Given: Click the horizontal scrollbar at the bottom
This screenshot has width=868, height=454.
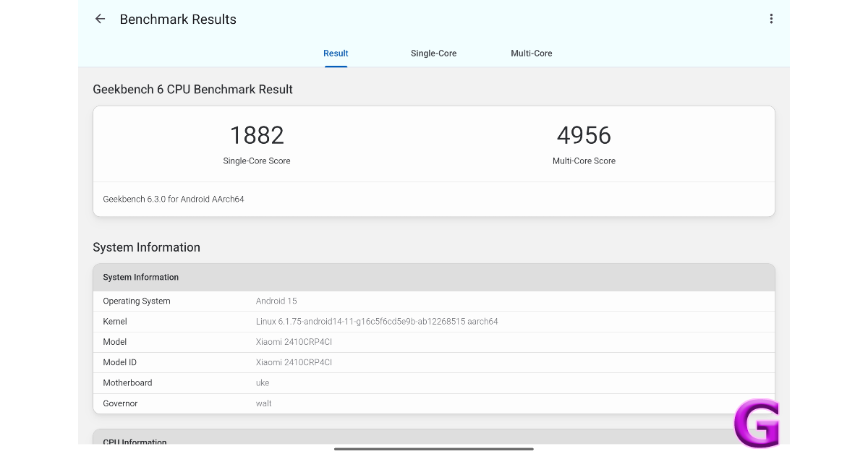Looking at the screenshot, I should click(x=434, y=450).
